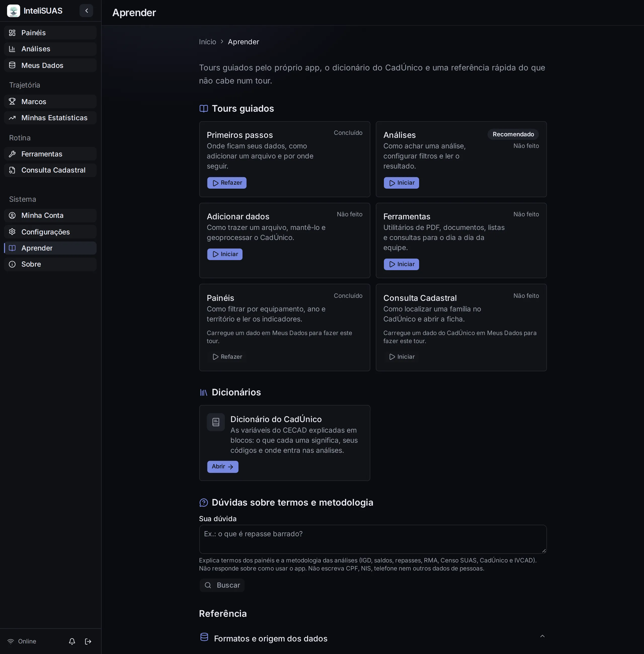Open Minhas Estatísticas page
Image resolution: width=644 pixels, height=654 pixels.
pos(50,118)
